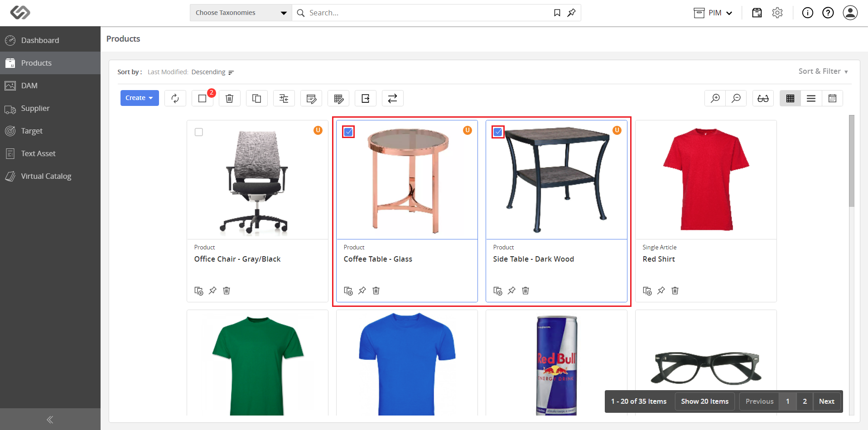Open the hierarchy structure edit icon
Viewport: 868px width, 430px height.
[284, 98]
